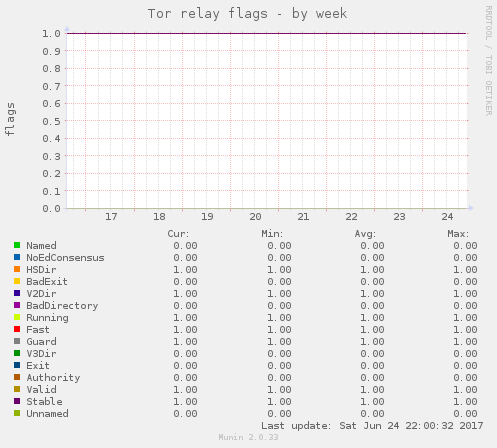Click the Cur: column header
Viewport: 497px width, 448px height.
tap(178, 234)
